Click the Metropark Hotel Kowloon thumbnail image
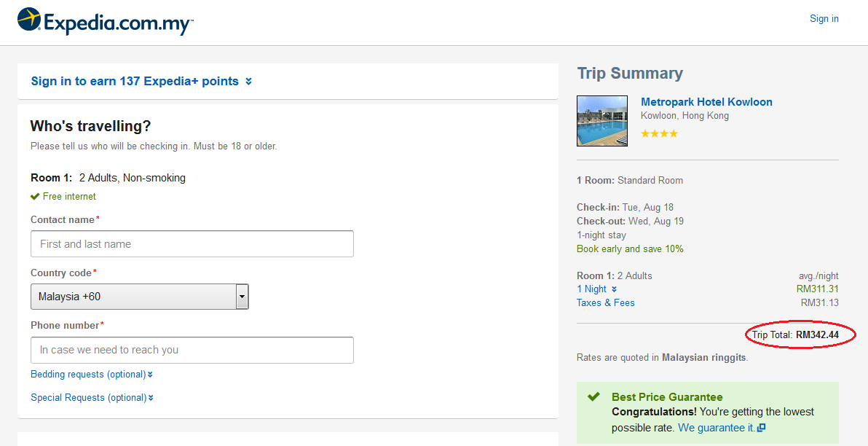 pyautogui.click(x=602, y=121)
